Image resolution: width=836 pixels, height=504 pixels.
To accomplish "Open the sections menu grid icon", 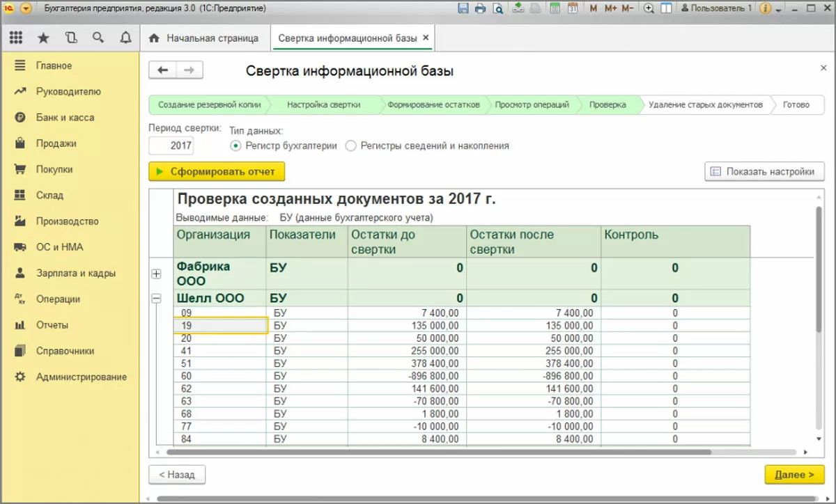I will 16,38.
